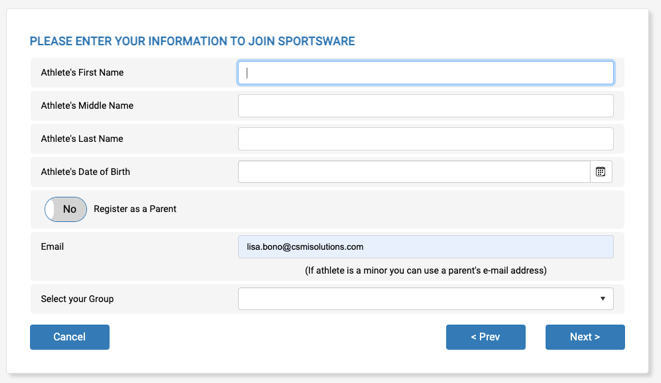
Task: Expand the Select your Group dropdown
Action: tap(426, 299)
